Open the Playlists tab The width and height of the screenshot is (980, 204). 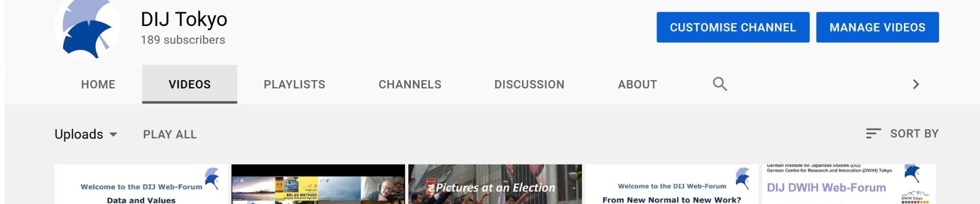pos(295,84)
